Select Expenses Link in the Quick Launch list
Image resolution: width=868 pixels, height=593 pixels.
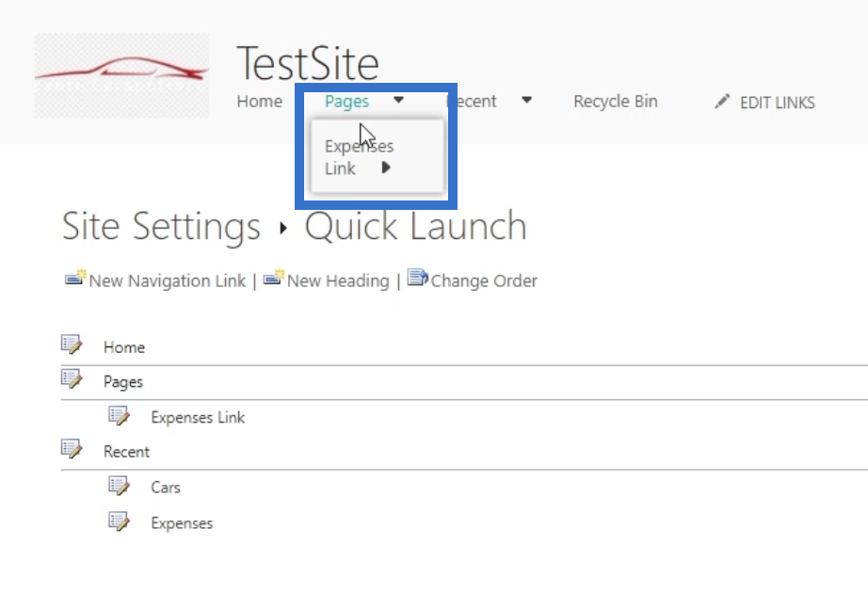pyautogui.click(x=198, y=418)
